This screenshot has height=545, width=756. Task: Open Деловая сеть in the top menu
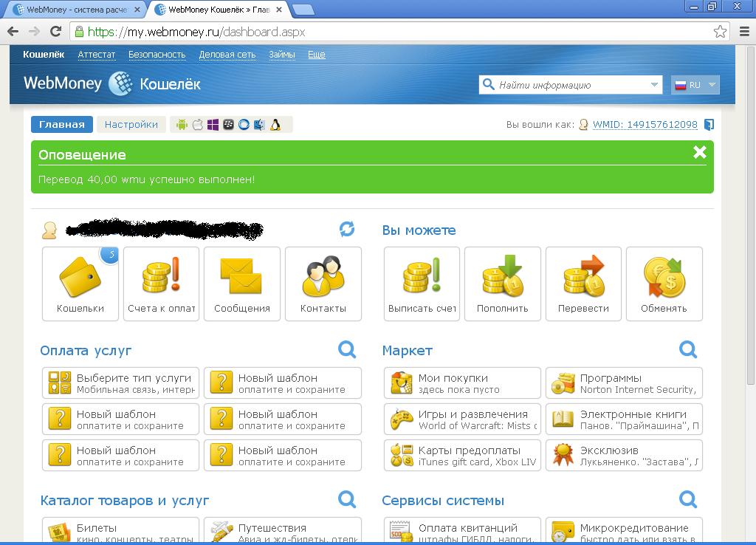(227, 55)
